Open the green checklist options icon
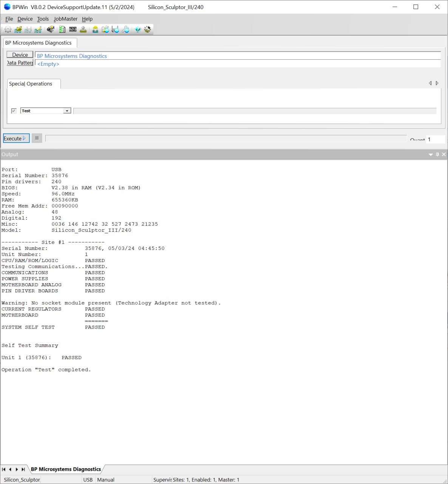The height and width of the screenshot is (484, 448). 62,29
